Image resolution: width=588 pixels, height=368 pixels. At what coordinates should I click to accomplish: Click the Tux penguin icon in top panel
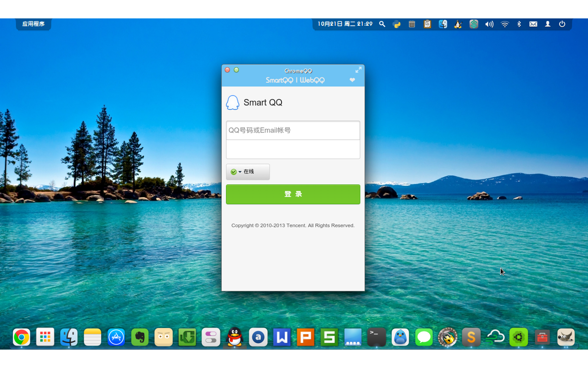click(x=458, y=24)
